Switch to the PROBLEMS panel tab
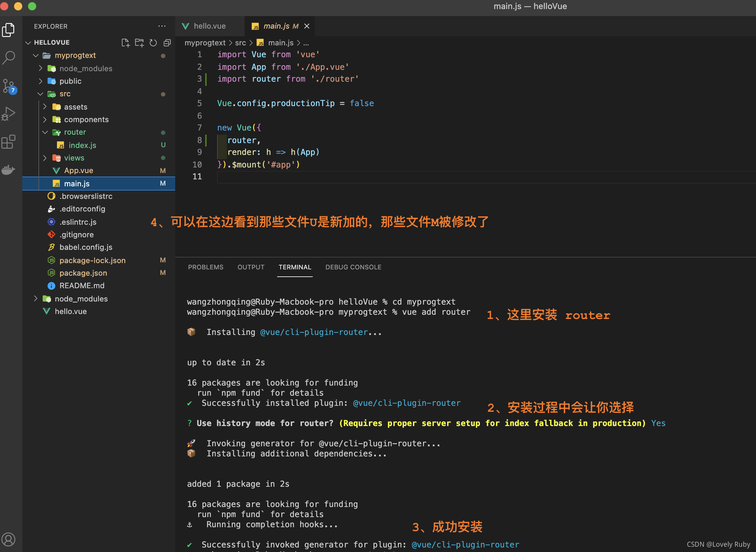Screen dimensions: 756x552 (206, 267)
